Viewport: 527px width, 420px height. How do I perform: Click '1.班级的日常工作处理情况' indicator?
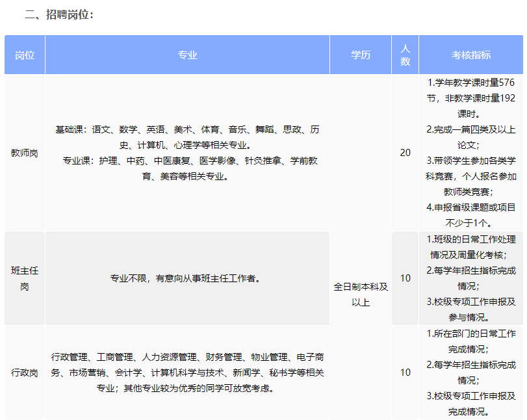pos(471,247)
